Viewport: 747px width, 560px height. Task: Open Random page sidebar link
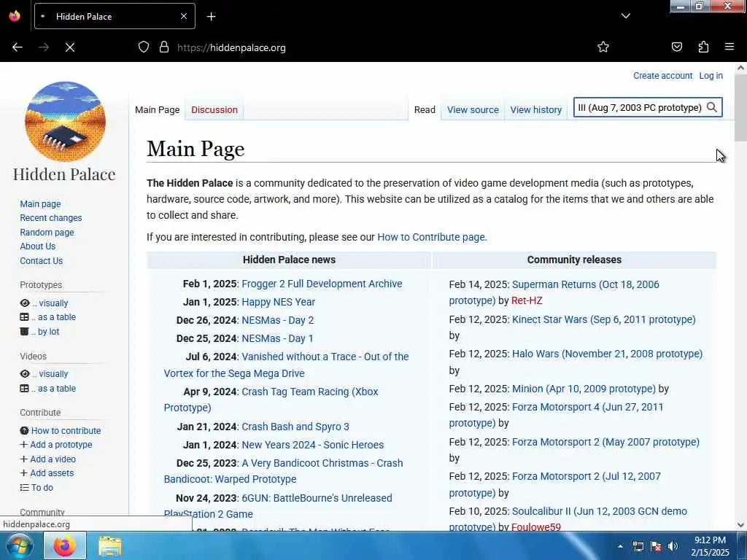tap(47, 233)
